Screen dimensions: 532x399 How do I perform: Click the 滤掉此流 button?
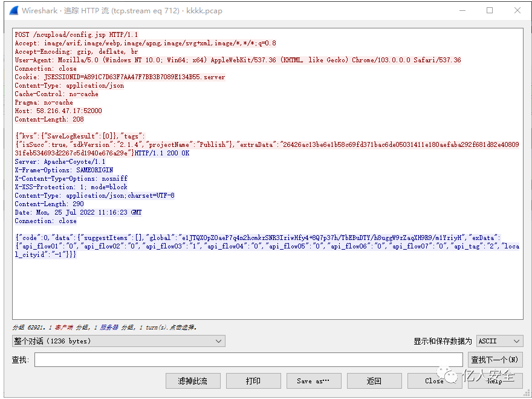tap(193, 381)
